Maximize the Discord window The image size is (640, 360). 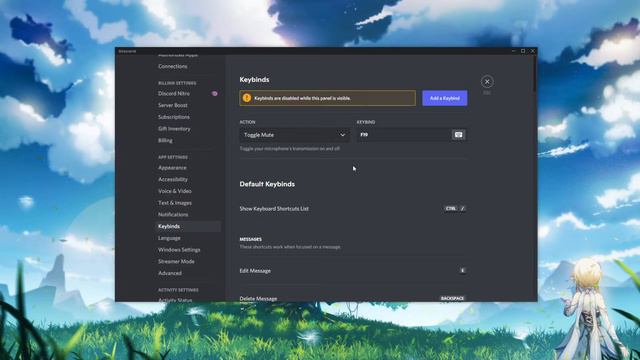[523, 51]
